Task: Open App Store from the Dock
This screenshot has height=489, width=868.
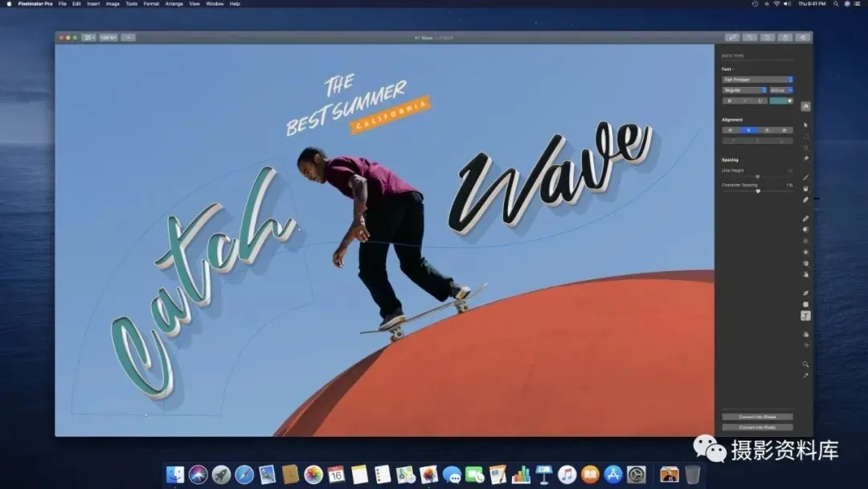Action: [x=612, y=475]
